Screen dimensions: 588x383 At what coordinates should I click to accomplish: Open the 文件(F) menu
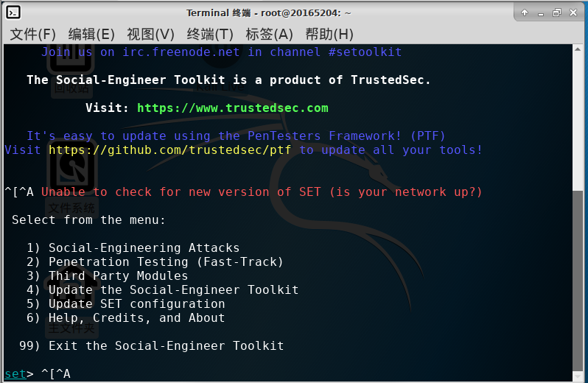point(32,34)
